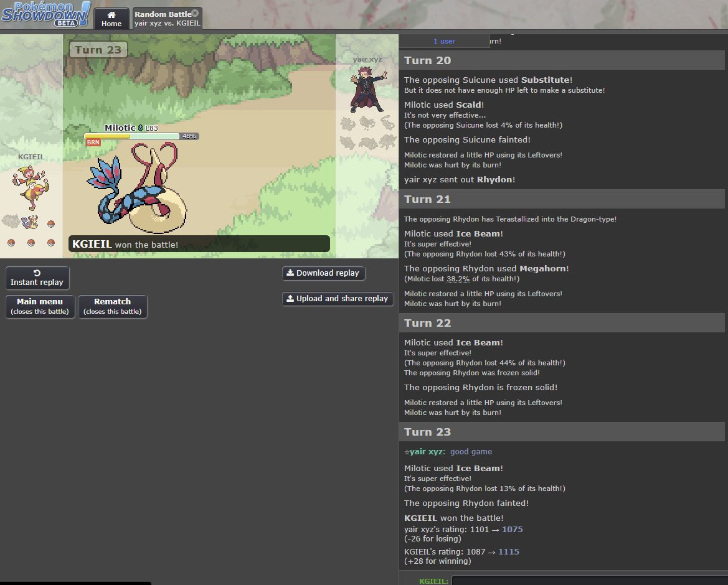Click the '(-26 for losing)' text
Screen dimensions: 728x585
pos(433,538)
